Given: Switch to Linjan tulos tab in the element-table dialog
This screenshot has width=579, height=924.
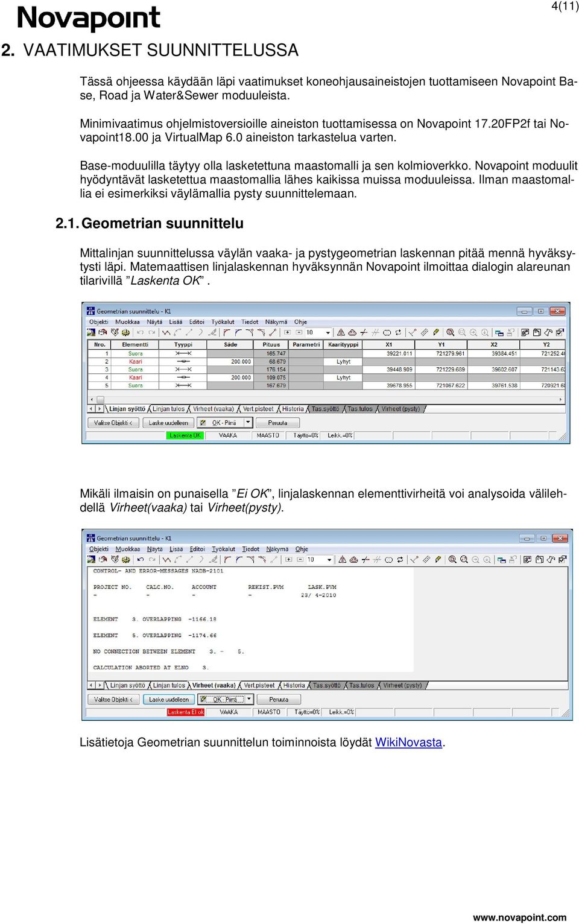Looking at the screenshot, I should coord(168,409).
